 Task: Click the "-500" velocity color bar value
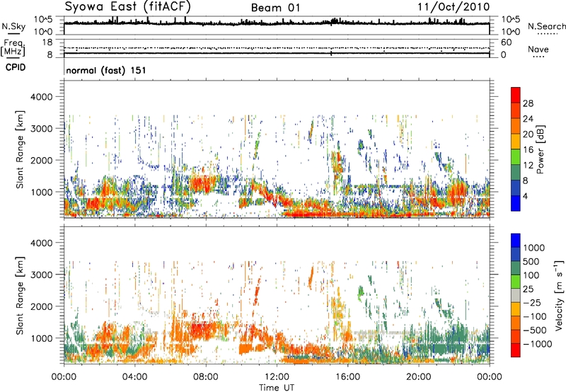click(535, 330)
